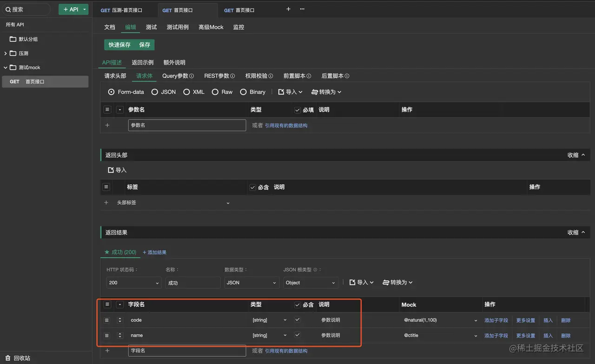Switch to the 测试用例 tab
Viewport: 595px width, 364px height.
coord(178,27)
